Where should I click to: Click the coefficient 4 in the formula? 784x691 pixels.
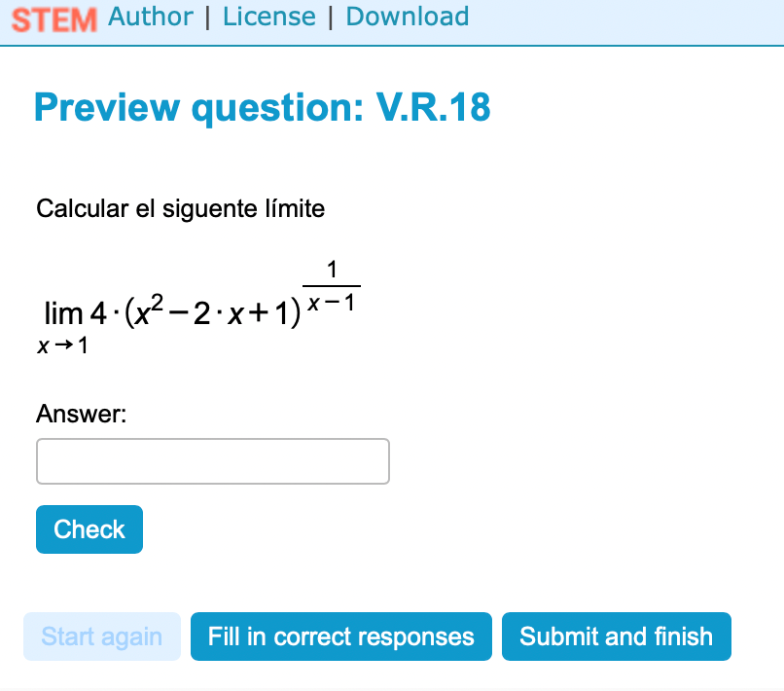pyautogui.click(x=97, y=314)
